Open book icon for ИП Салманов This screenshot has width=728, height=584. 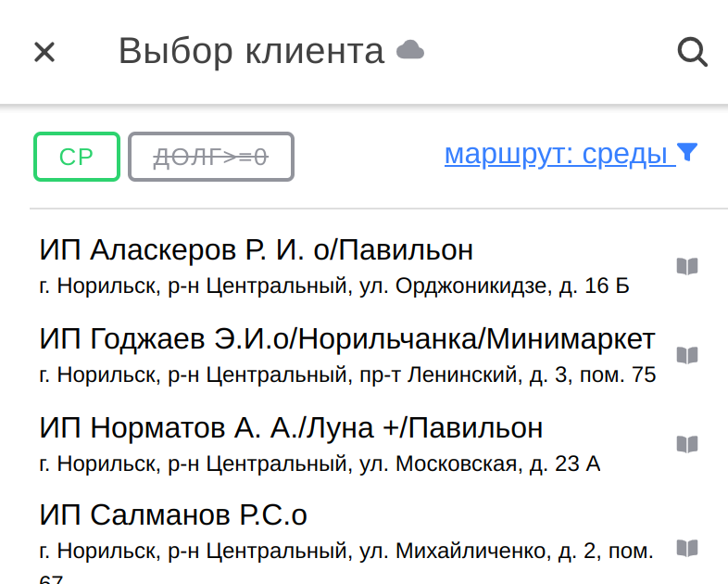click(x=687, y=548)
